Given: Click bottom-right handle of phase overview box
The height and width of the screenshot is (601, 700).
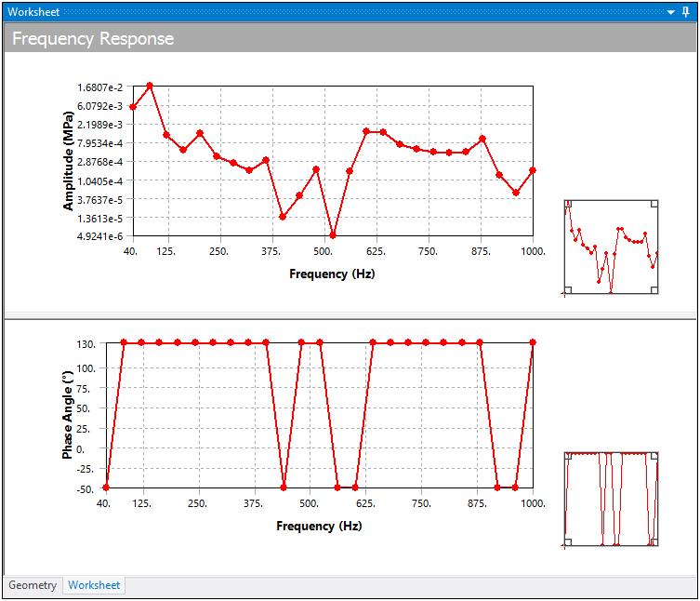Looking at the screenshot, I should coord(654,541).
